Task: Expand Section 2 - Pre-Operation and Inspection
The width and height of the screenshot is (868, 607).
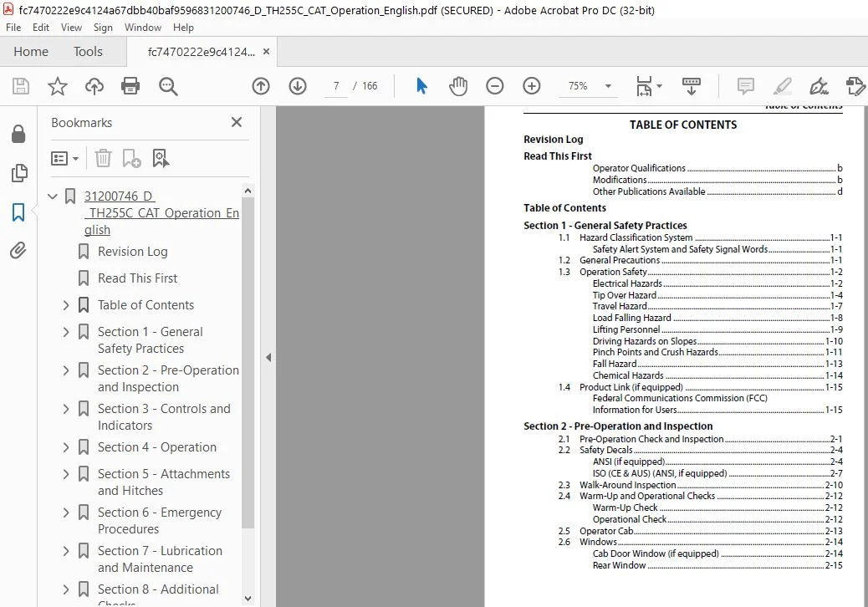Action: (66, 370)
